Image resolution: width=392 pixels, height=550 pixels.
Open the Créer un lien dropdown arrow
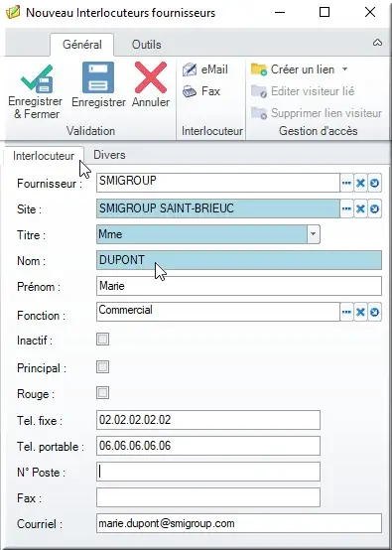coord(344,69)
